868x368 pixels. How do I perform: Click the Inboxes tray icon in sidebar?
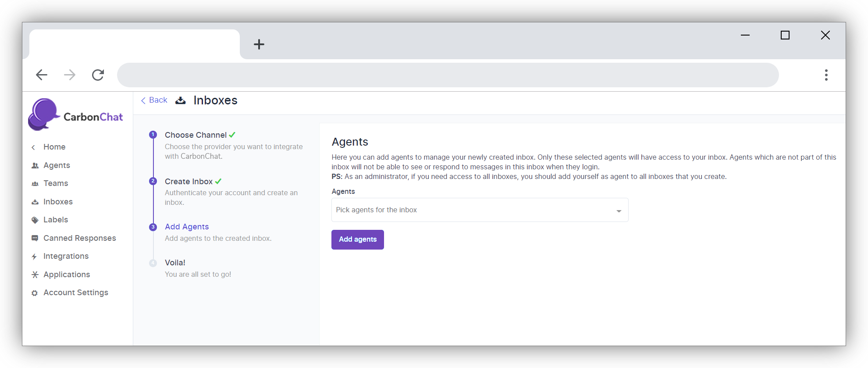pos(35,202)
